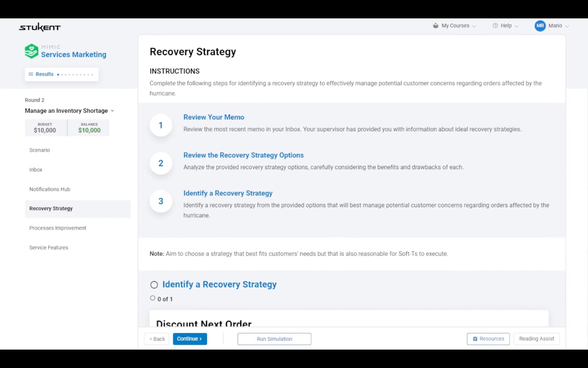588x368 pixels.
Task: Click the Mimic Services Marketing shield icon
Action: (32, 51)
